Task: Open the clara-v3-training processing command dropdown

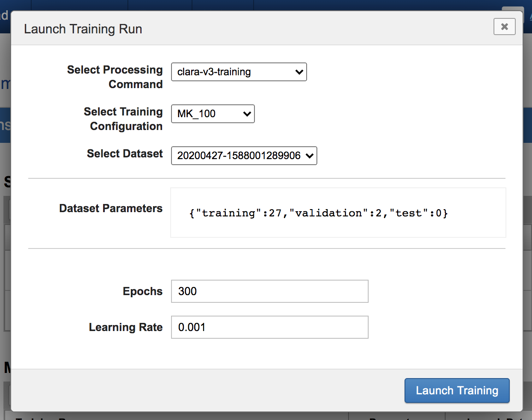Action: click(x=239, y=72)
